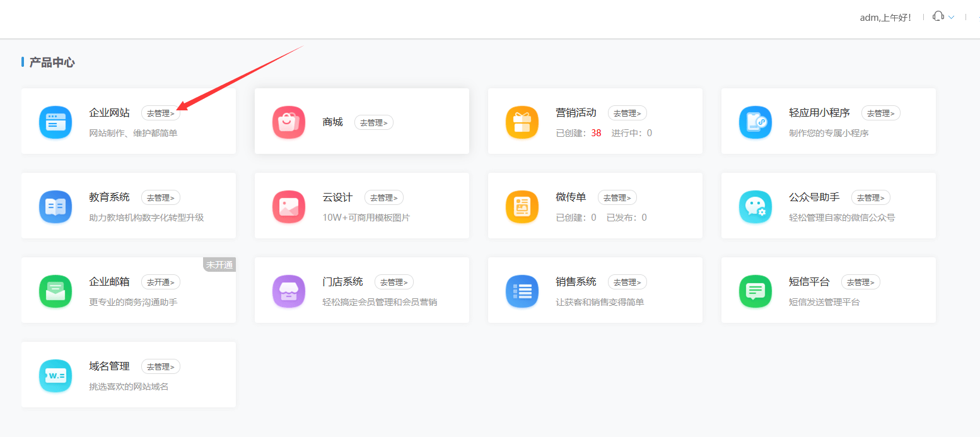Click the 已创建 38 counter link

(x=579, y=133)
